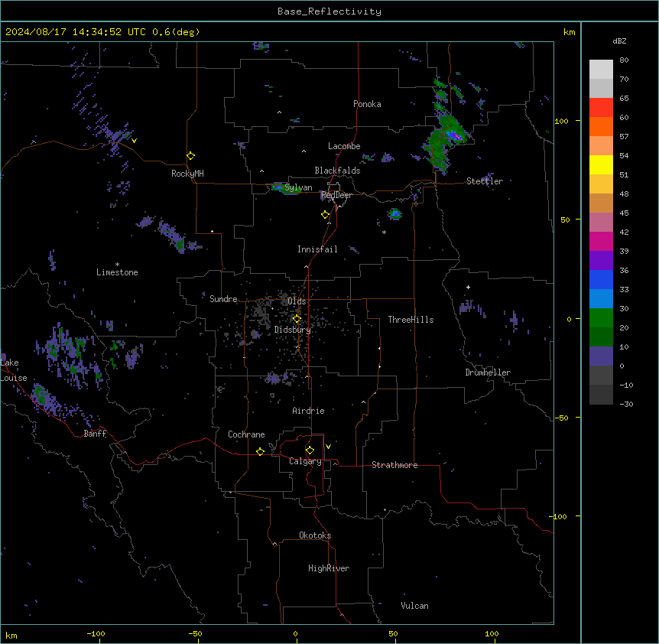Viewport: 659px width, 644px height.
Task: Click the Strathmore label
Action: 394,465
